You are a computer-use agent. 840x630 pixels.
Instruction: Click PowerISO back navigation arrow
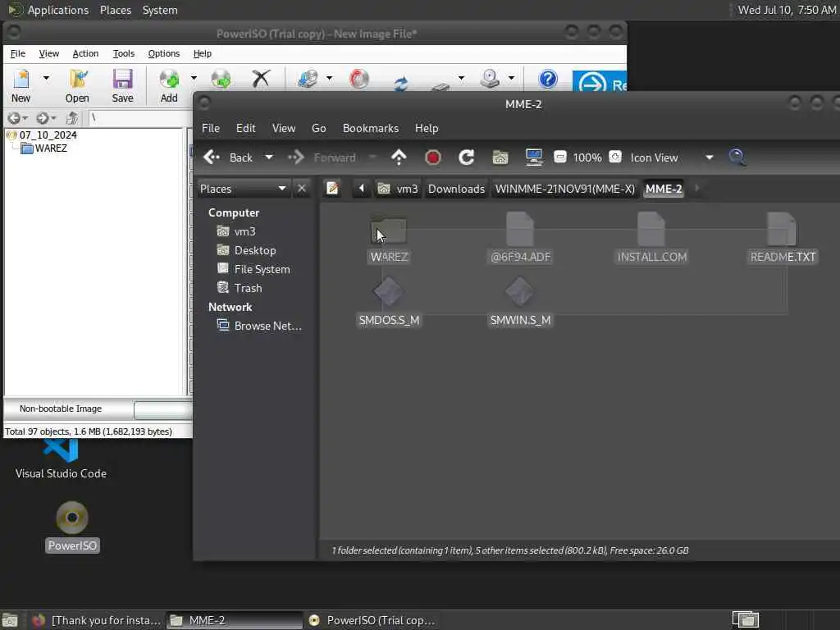point(15,118)
